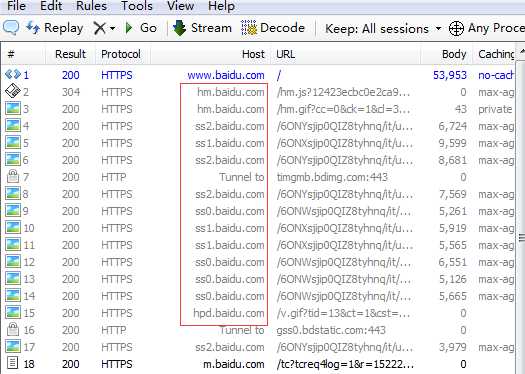Click the Any Process target icon

pyautogui.click(x=456, y=28)
